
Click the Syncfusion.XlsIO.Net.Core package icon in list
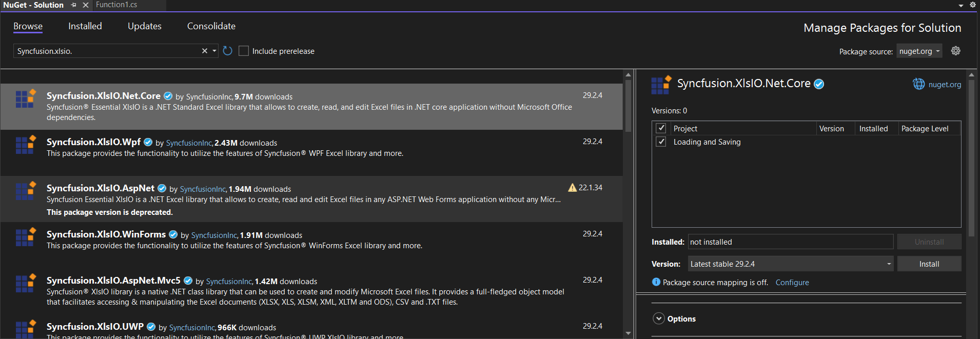tap(25, 98)
